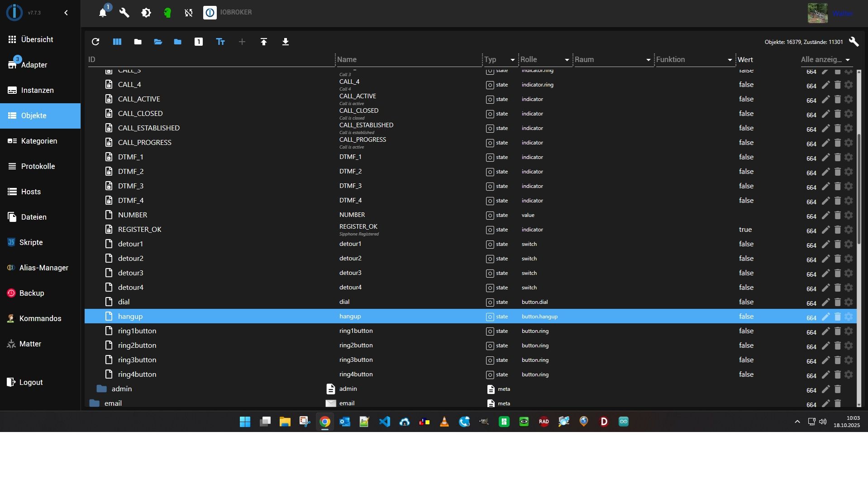This screenshot has height=485, width=868.
Task: Toggle the column view selector icon
Action: 117,42
